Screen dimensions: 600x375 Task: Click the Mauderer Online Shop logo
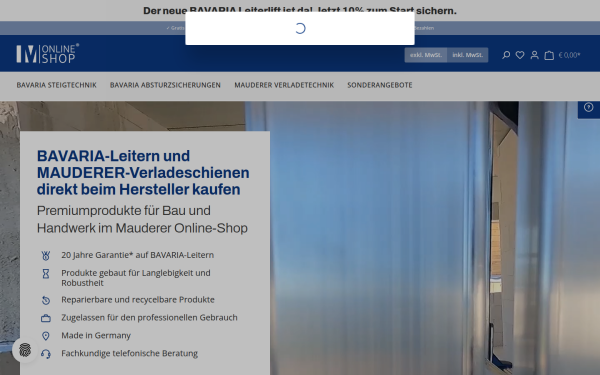point(47,53)
